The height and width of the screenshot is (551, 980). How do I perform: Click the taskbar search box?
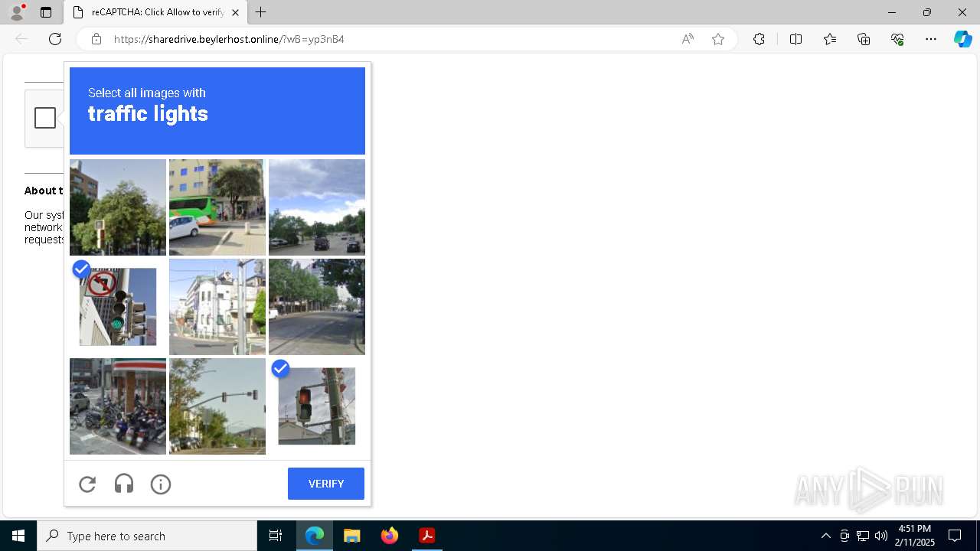[147, 536]
